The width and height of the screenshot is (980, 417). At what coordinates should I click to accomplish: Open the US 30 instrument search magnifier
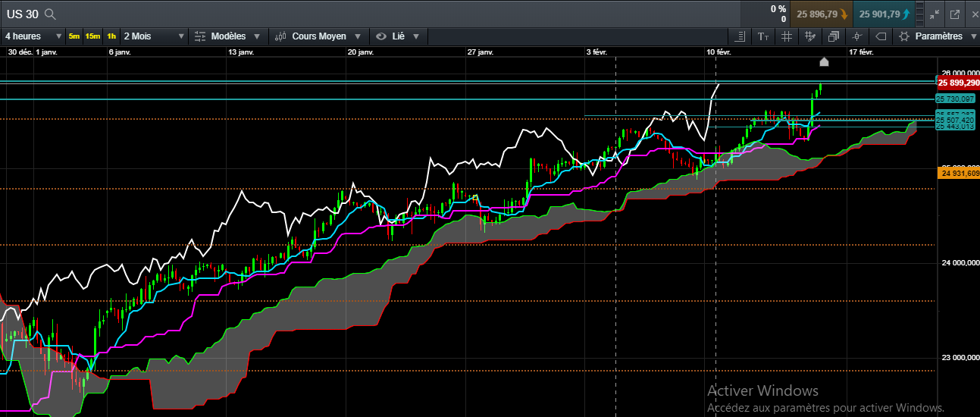coord(50,14)
